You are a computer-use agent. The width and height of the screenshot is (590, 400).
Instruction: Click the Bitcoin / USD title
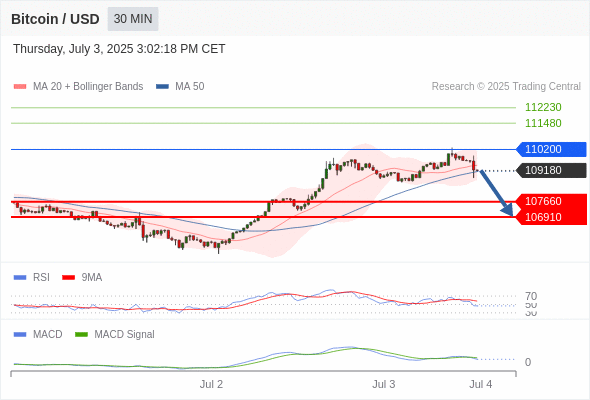[55, 19]
